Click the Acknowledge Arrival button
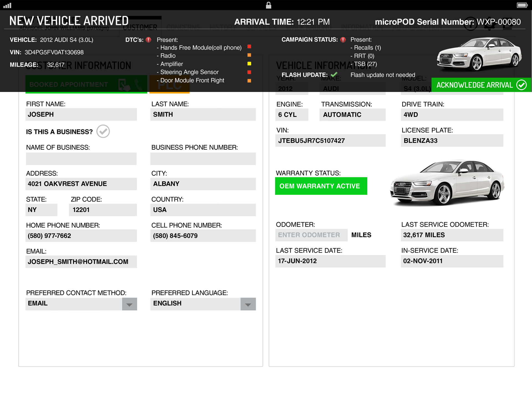The height and width of the screenshot is (399, 532). pyautogui.click(x=481, y=85)
